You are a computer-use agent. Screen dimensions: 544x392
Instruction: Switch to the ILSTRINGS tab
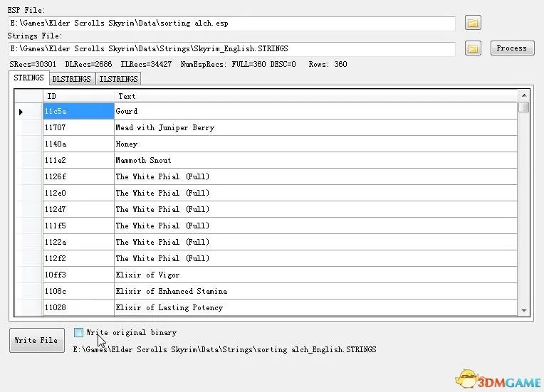point(118,79)
